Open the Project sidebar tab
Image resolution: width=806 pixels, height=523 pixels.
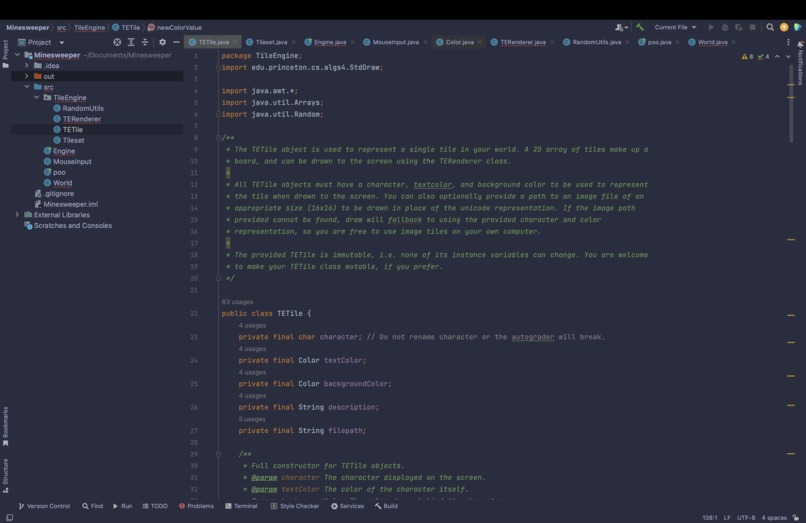(x=6, y=53)
